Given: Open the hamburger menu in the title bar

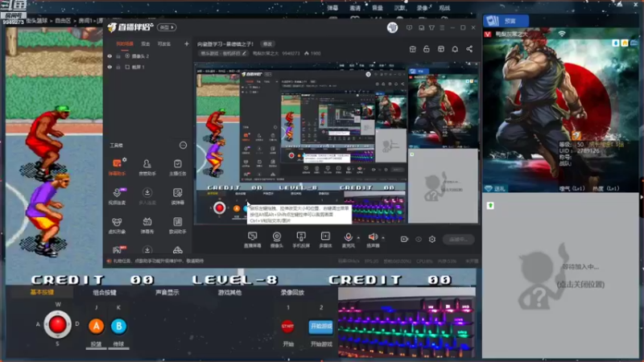Looking at the screenshot, I should coord(442,27).
